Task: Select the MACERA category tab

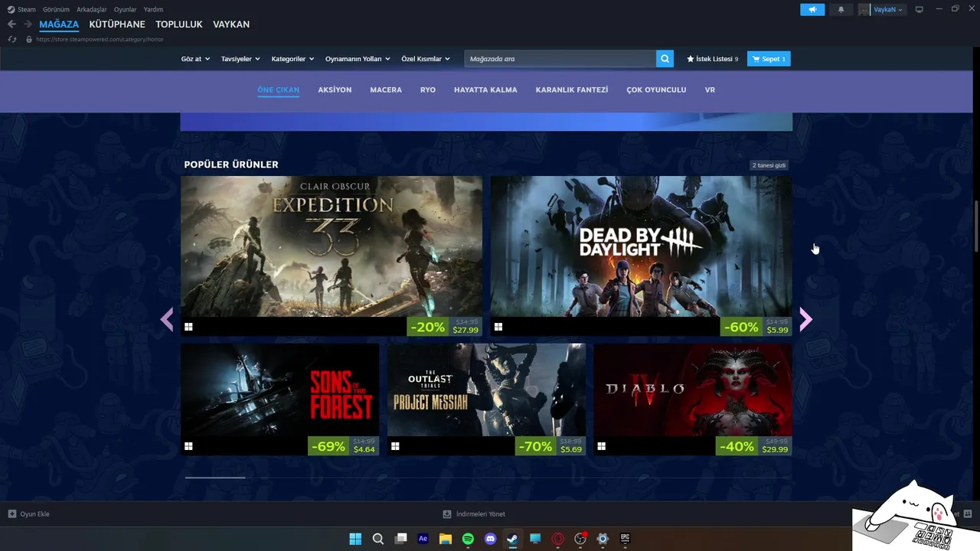Action: [386, 90]
